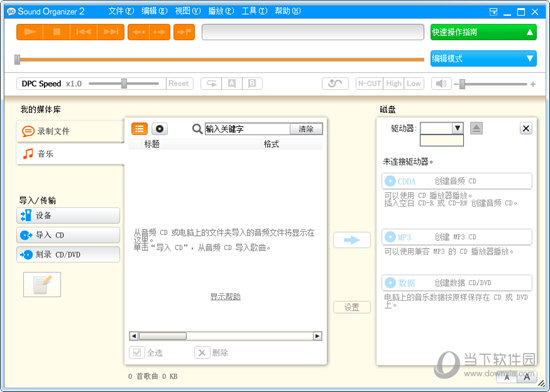
Task: Click the playback position slider handle
Action: (17, 60)
